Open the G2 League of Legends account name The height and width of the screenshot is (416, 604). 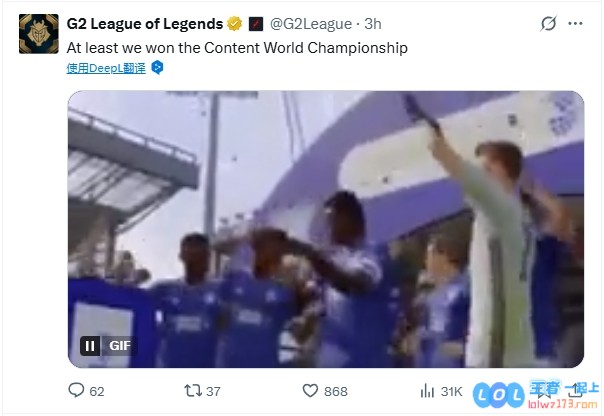click(145, 24)
